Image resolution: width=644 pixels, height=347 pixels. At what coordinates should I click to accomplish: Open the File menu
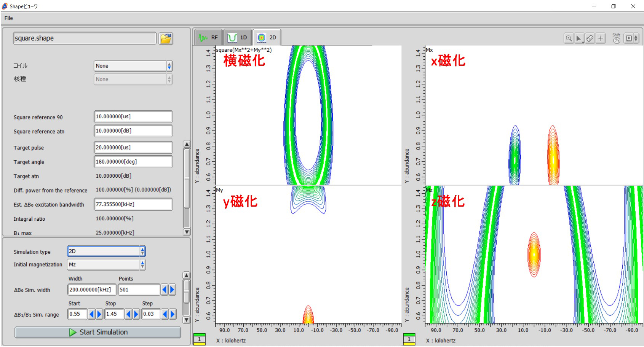click(x=8, y=18)
